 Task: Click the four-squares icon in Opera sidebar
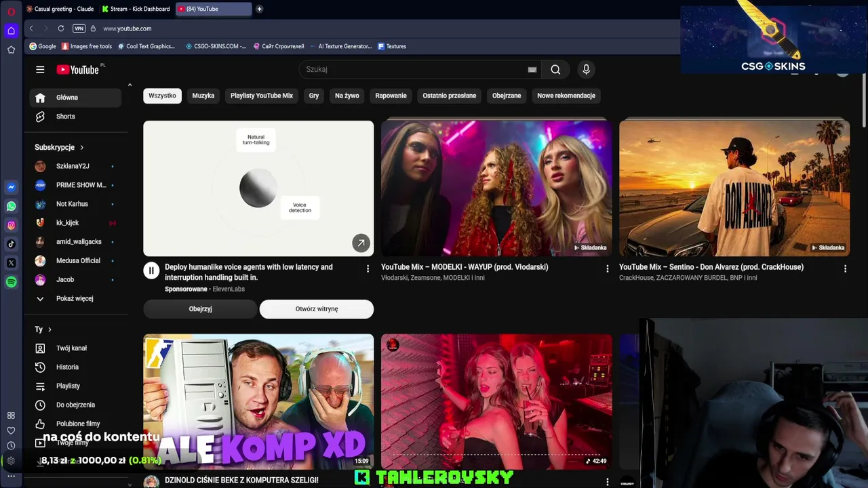(x=11, y=415)
